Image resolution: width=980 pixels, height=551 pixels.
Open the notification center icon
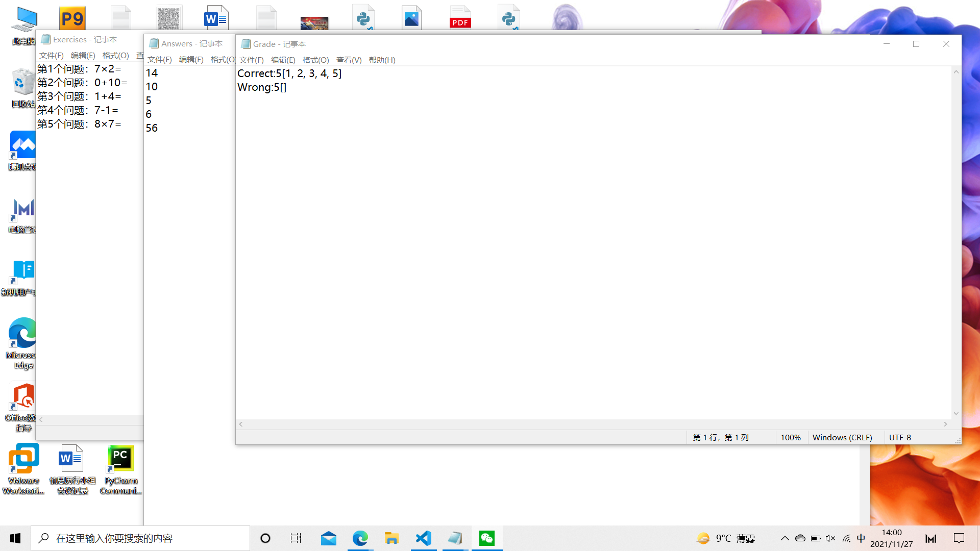click(x=959, y=538)
